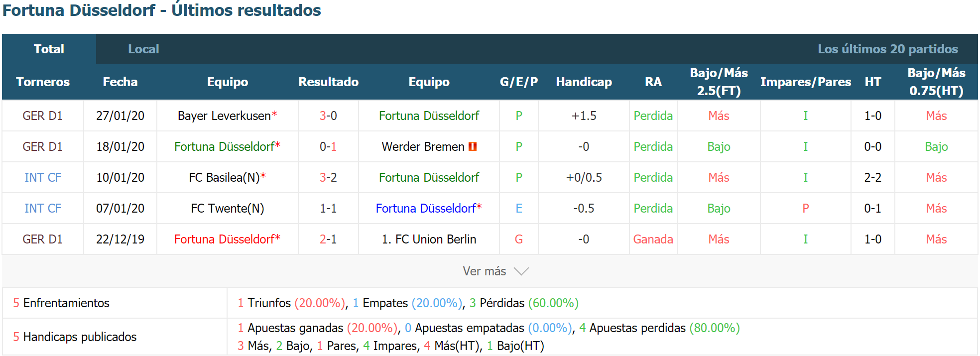Expand results with the Ver más chevron
The image size is (980, 356).
521,271
